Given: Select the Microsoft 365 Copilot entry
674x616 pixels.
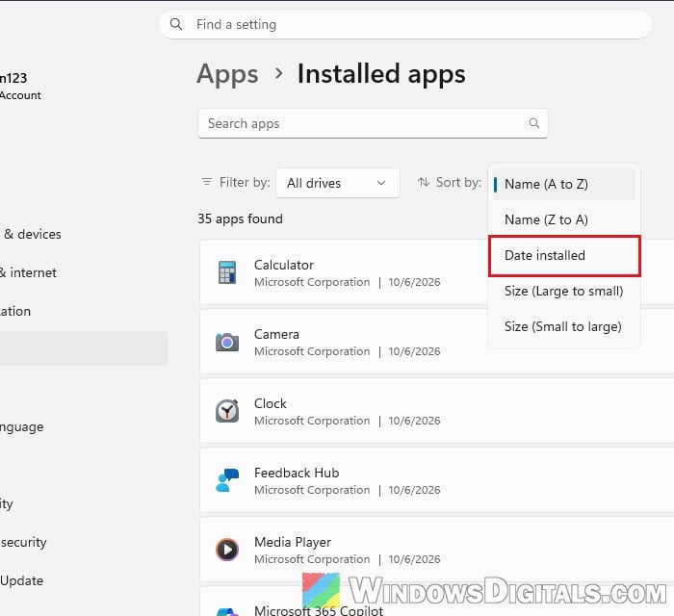Looking at the screenshot, I should click(318, 610).
